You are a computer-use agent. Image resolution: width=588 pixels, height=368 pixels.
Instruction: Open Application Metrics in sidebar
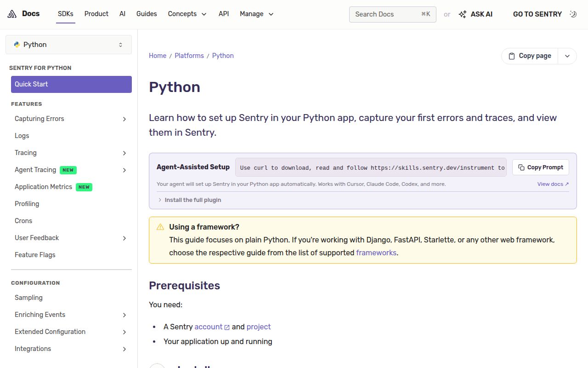point(71,187)
